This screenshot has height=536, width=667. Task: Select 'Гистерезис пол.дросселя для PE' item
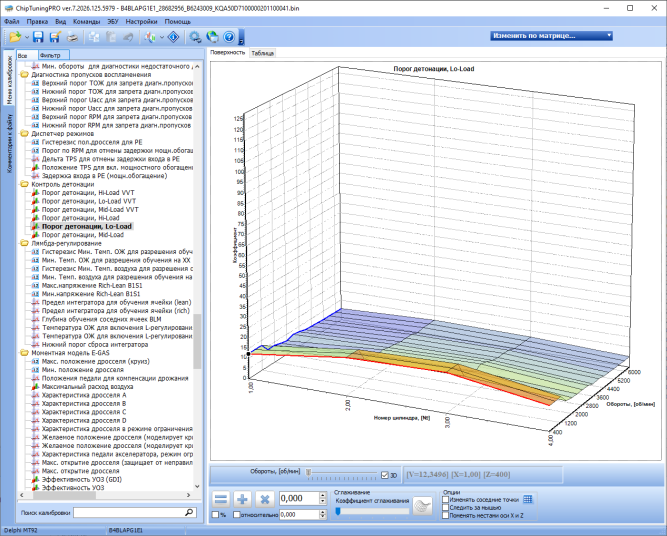click(x=92, y=142)
